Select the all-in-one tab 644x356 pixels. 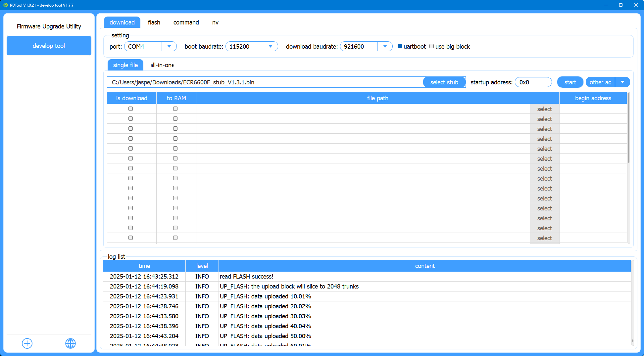[162, 65]
